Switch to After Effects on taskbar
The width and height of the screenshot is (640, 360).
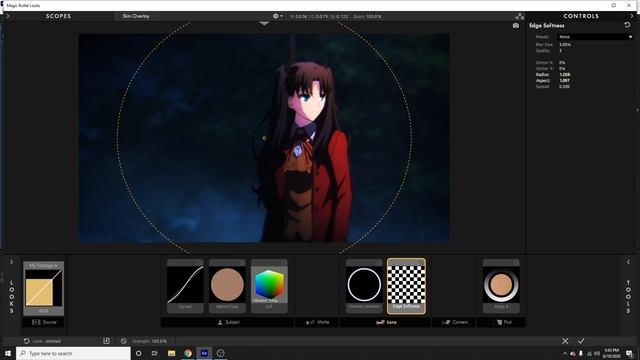(x=204, y=353)
